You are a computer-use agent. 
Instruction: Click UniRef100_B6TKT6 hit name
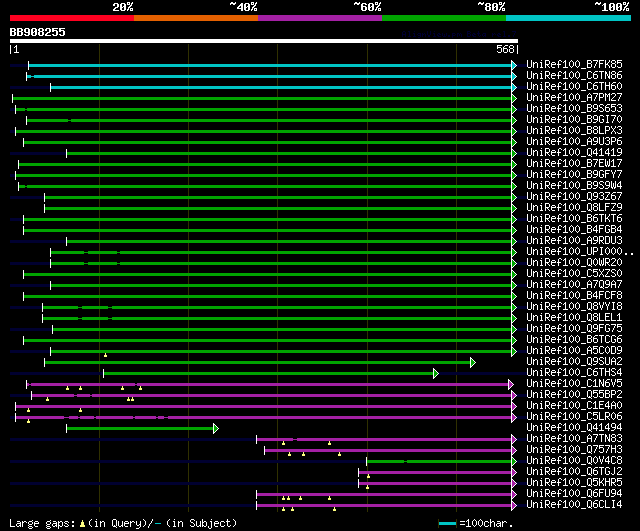pos(574,219)
